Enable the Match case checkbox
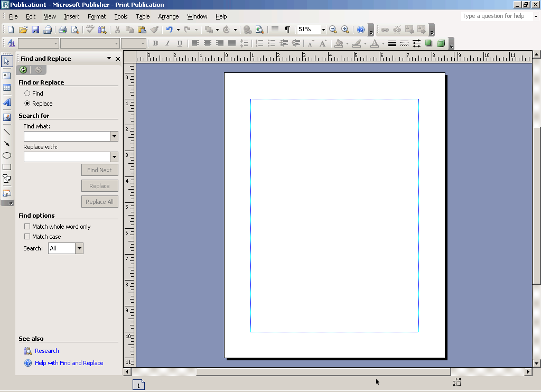The width and height of the screenshot is (541, 392). [27, 237]
